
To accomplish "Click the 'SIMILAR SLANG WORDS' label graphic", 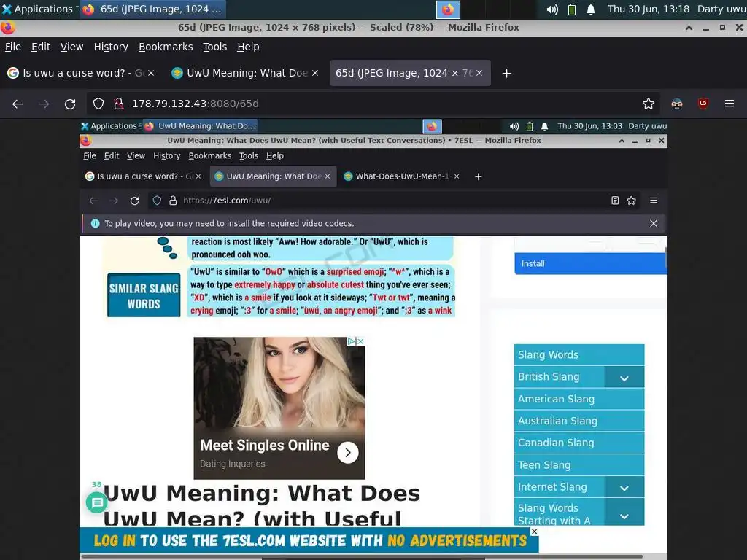I will coord(144,295).
